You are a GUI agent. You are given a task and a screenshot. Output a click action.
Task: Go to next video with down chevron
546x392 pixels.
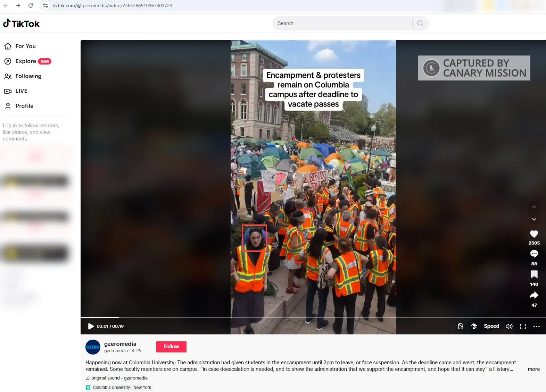coord(534,219)
